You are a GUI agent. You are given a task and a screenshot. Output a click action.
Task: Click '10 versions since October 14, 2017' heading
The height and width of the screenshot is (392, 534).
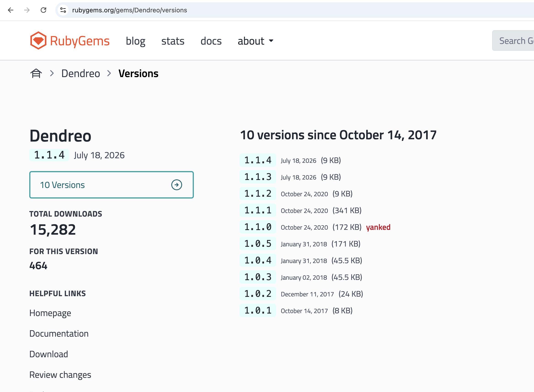tap(338, 135)
